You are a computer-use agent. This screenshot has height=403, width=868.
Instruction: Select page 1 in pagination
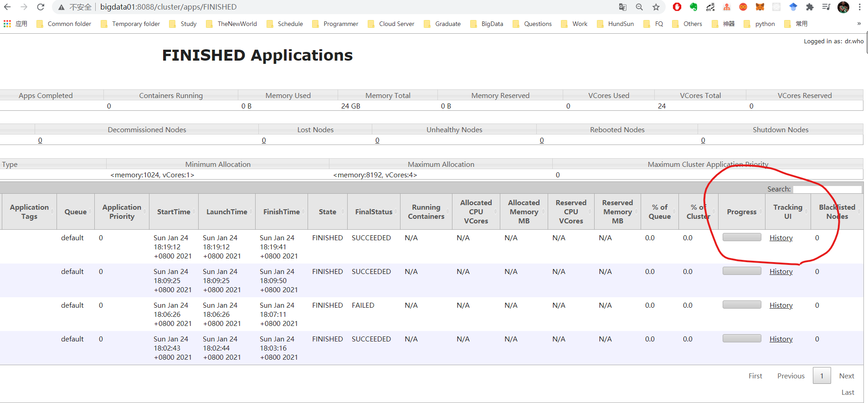822,376
